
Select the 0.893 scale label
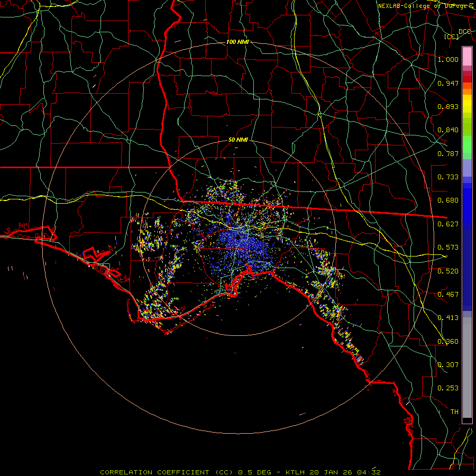pos(448,106)
